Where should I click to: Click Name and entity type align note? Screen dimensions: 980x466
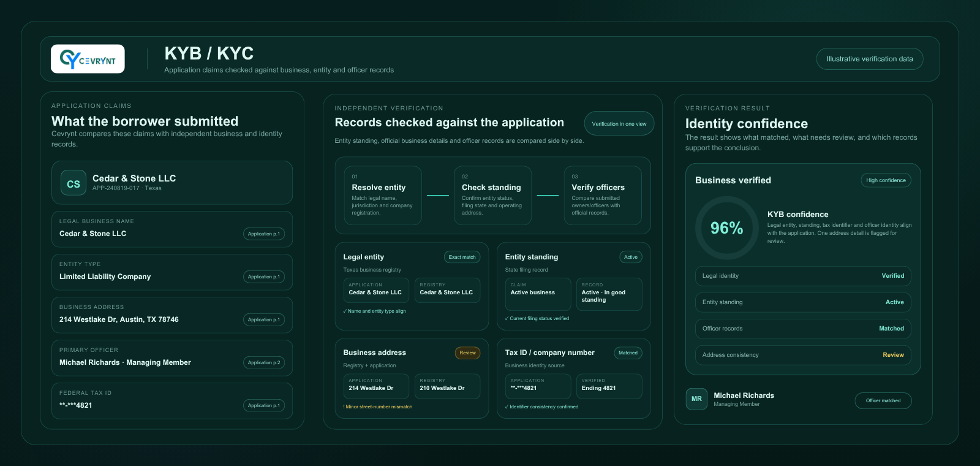375,311
